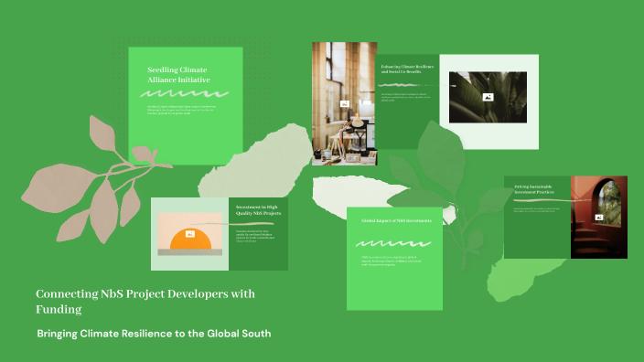The image size is (644, 362).
Task: Click image placeholder icon on dark leaves photo
Action: [x=488, y=97]
